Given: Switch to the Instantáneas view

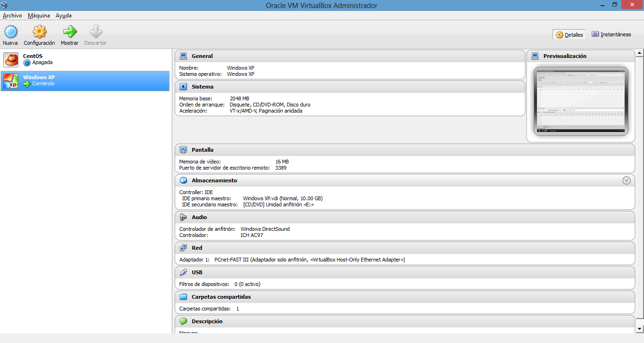Looking at the screenshot, I should click(x=611, y=34).
